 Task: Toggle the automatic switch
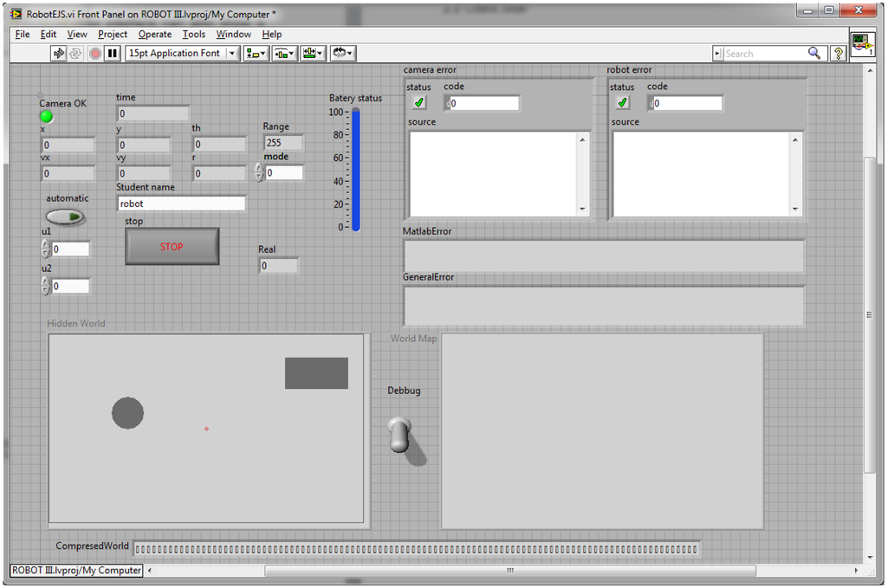click(66, 216)
